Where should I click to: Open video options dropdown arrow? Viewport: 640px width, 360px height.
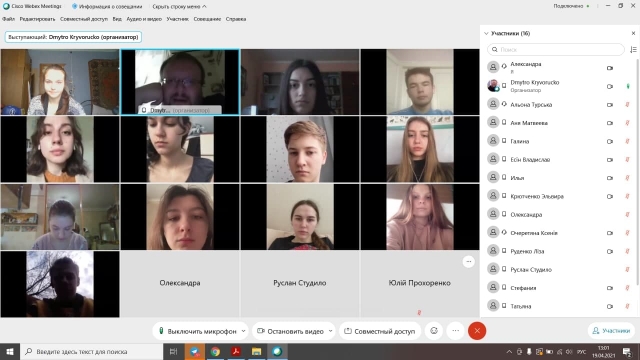[x=330, y=331]
